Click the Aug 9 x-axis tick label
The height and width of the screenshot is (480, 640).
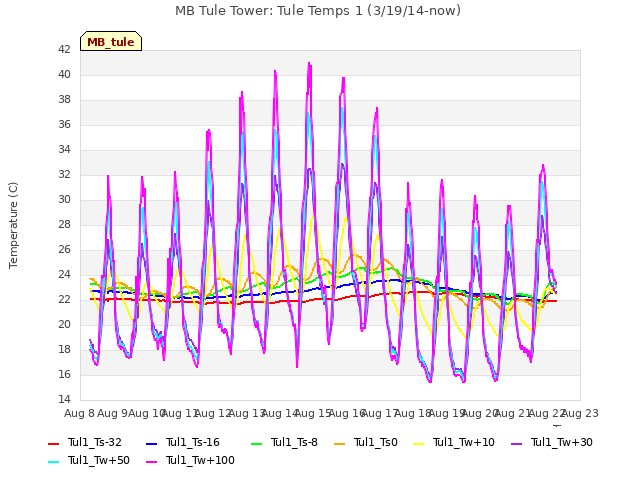(x=112, y=413)
